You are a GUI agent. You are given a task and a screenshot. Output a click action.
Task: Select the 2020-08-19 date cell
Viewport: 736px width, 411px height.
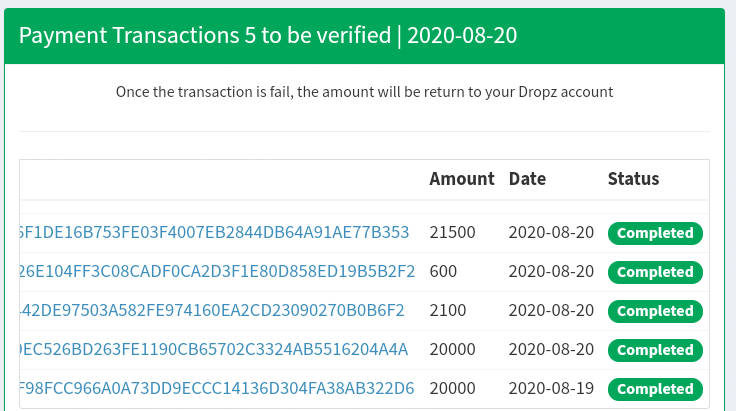[551, 388]
